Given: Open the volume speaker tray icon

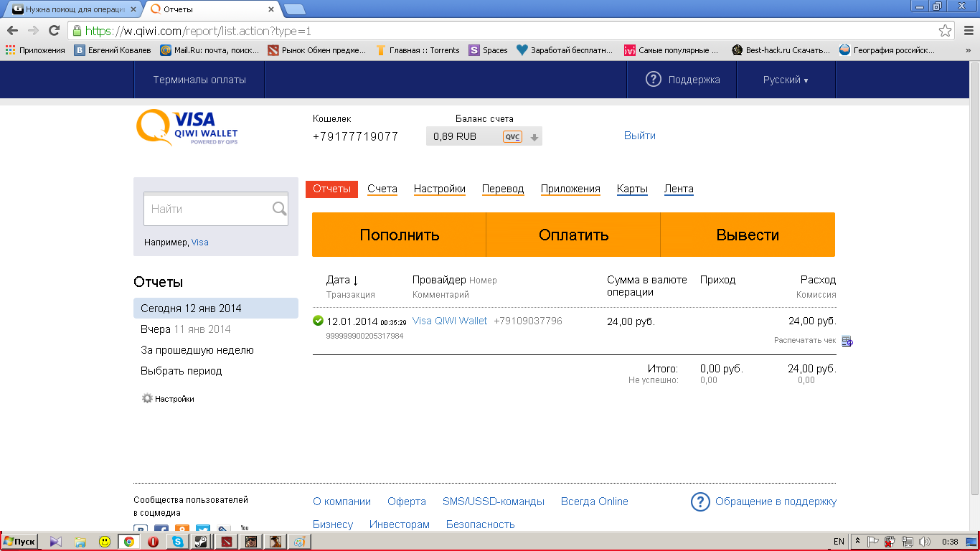Looking at the screenshot, I should [x=924, y=542].
